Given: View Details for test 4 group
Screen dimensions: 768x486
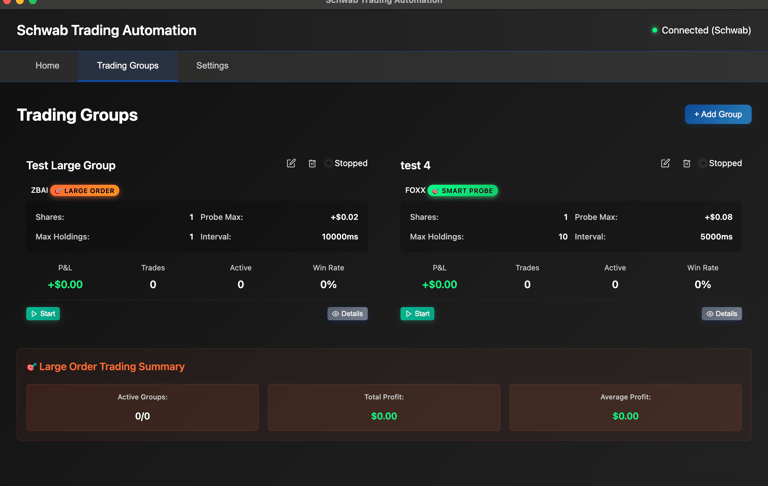Looking at the screenshot, I should click(x=721, y=314).
